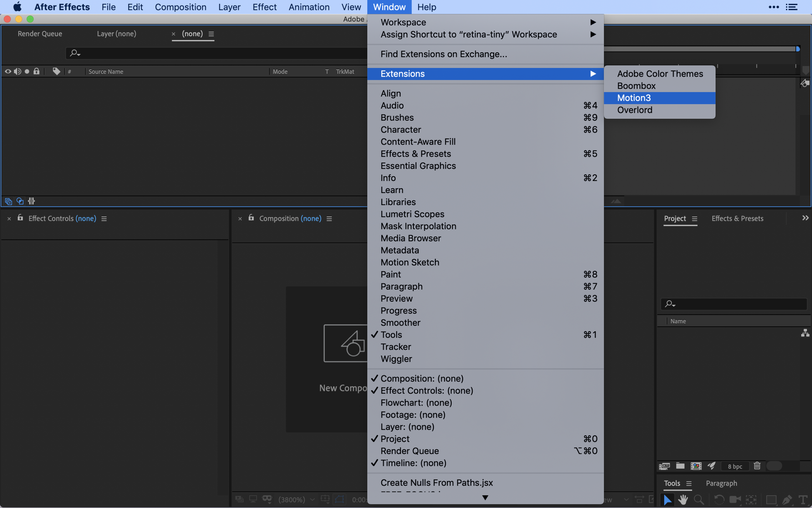
Task: Click the new composition icon in Project panel
Action: [x=696, y=466]
